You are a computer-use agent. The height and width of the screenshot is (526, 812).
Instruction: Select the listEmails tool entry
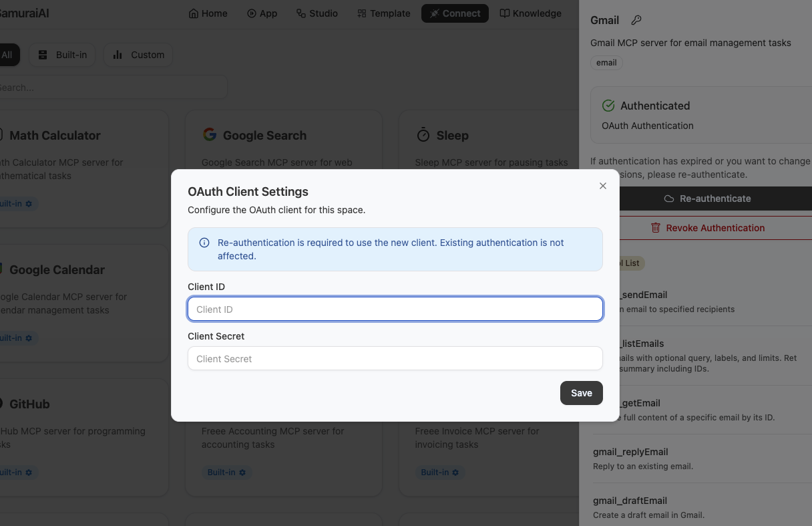click(715, 356)
